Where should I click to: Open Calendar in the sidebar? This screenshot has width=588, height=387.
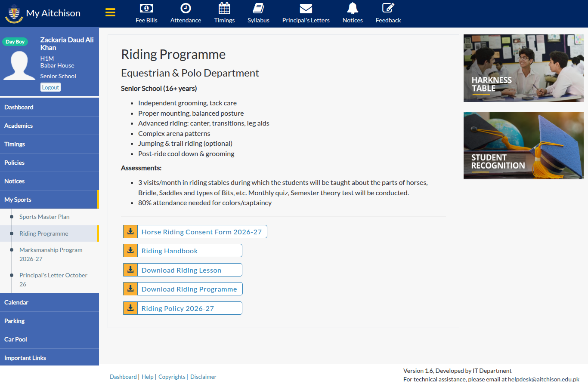50,302
